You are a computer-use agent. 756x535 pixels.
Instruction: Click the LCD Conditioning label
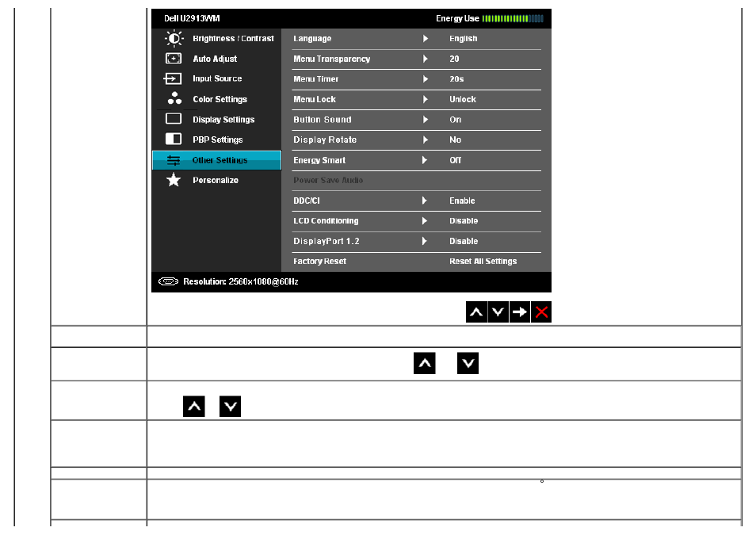click(x=326, y=220)
